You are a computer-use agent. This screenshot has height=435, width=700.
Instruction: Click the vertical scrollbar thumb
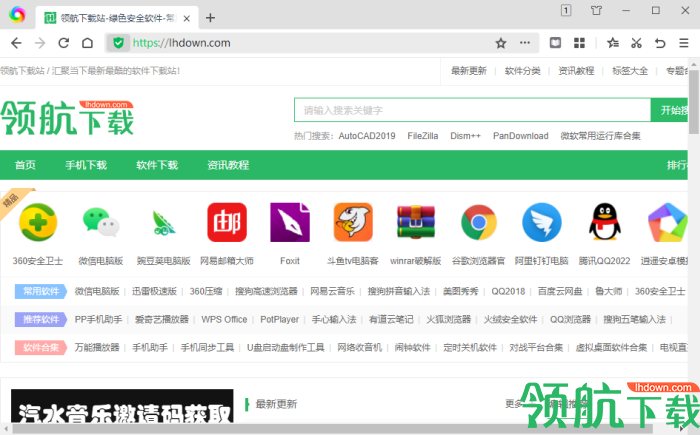pos(693,102)
